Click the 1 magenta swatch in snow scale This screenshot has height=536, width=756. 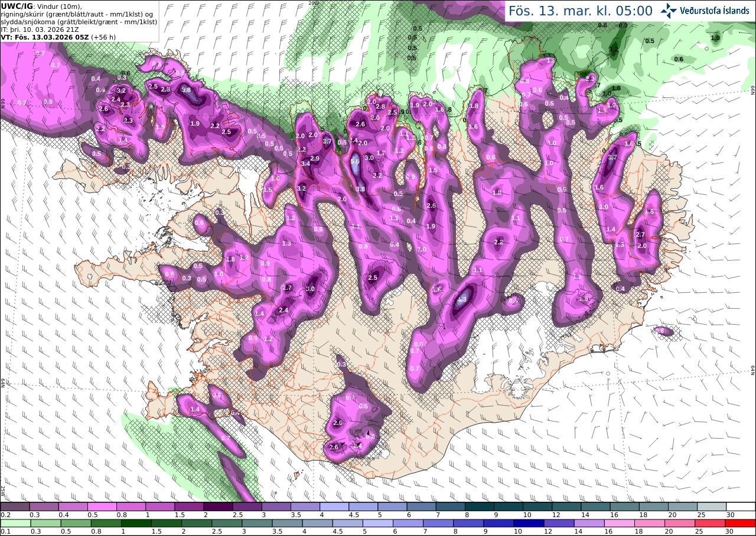(x=160, y=506)
